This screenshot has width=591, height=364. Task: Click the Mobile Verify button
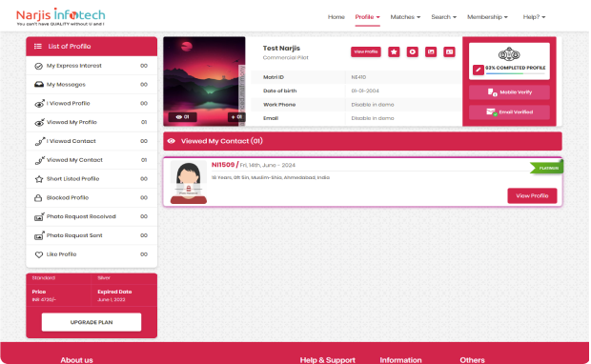coord(509,92)
